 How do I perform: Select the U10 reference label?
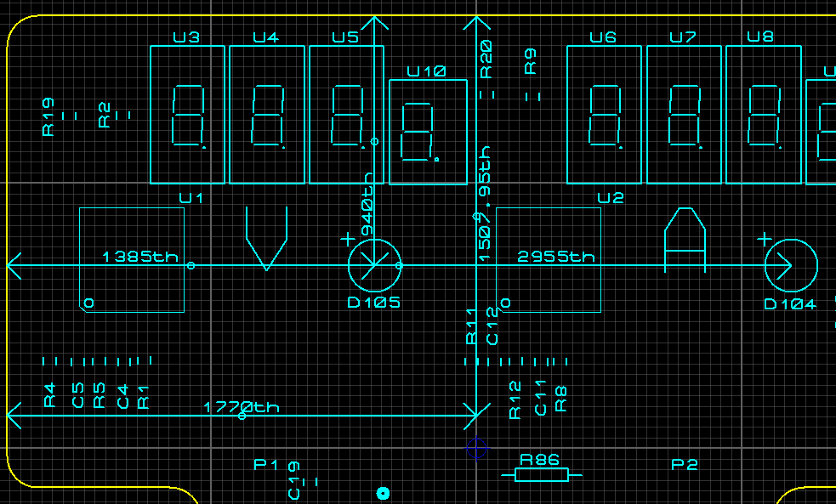tap(427, 71)
